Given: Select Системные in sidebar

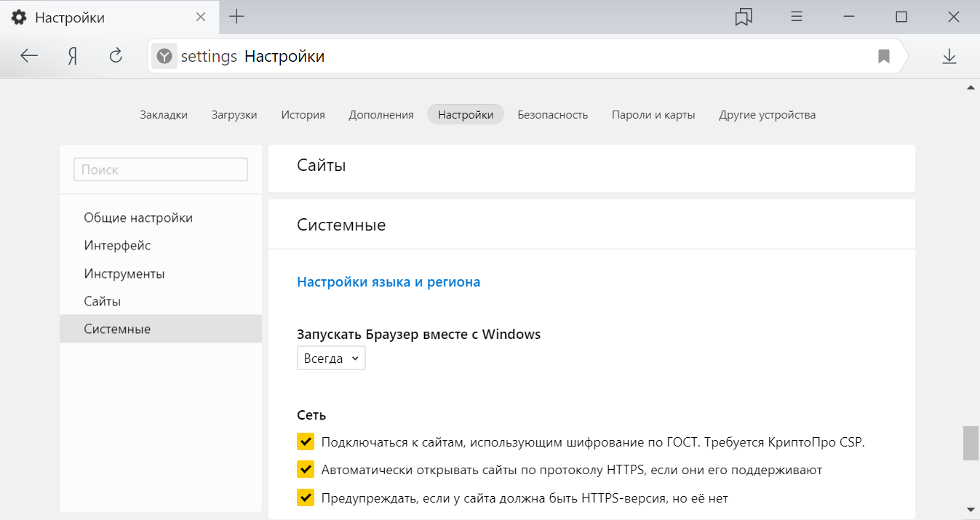Looking at the screenshot, I should (x=161, y=329).
